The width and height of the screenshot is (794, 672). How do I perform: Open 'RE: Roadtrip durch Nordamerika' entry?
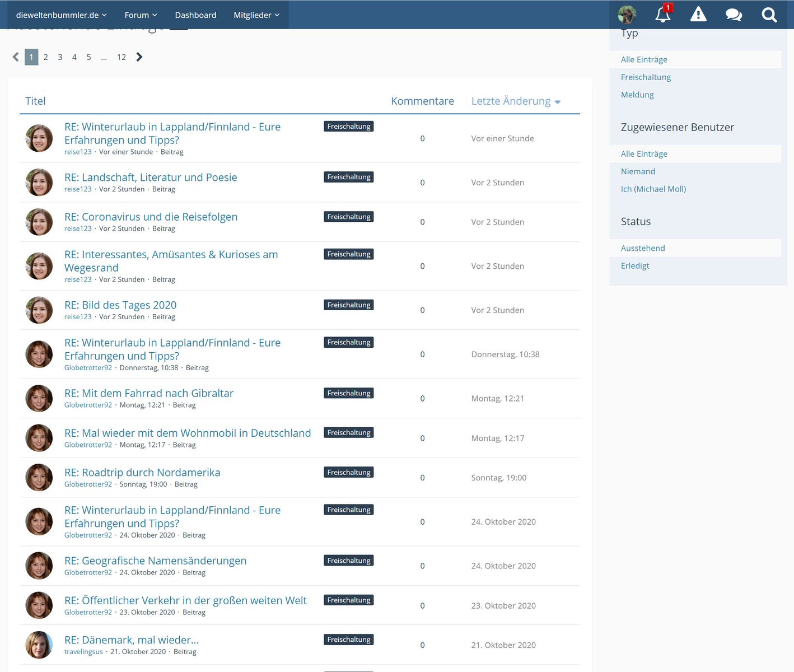click(142, 473)
